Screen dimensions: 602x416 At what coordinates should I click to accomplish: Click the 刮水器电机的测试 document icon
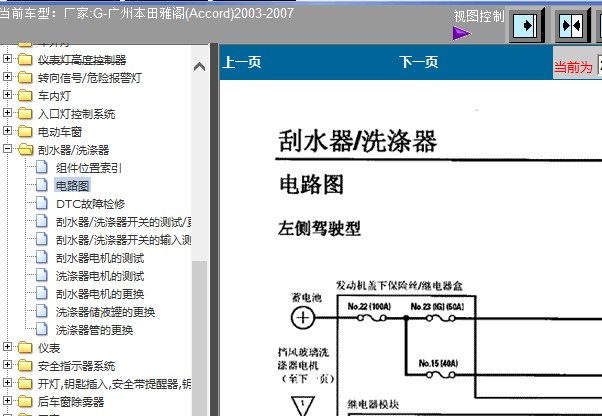click(42, 257)
